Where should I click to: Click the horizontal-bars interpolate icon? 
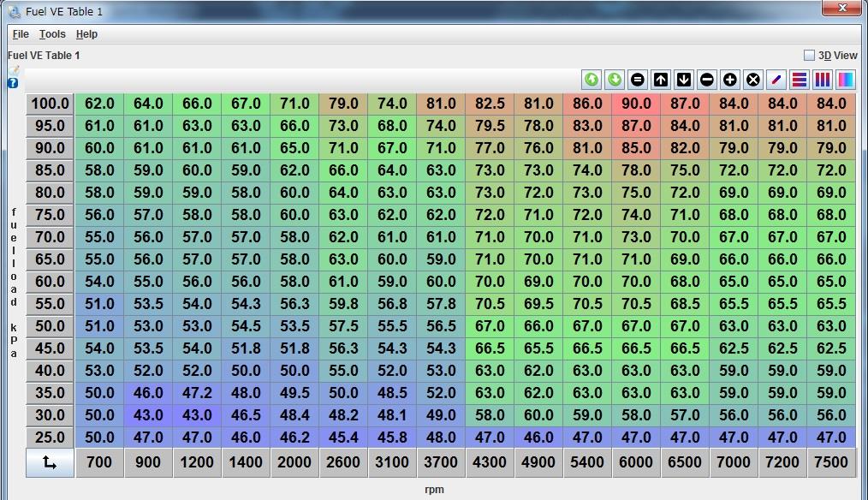click(800, 80)
